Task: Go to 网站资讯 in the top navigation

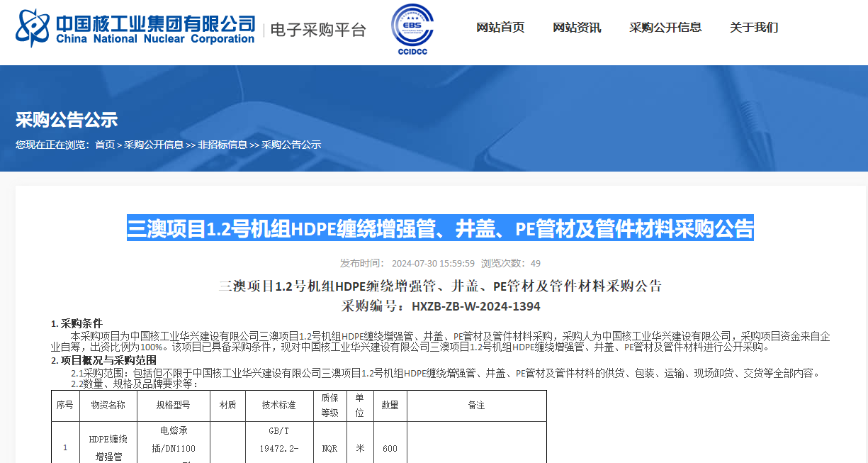Action: [577, 28]
